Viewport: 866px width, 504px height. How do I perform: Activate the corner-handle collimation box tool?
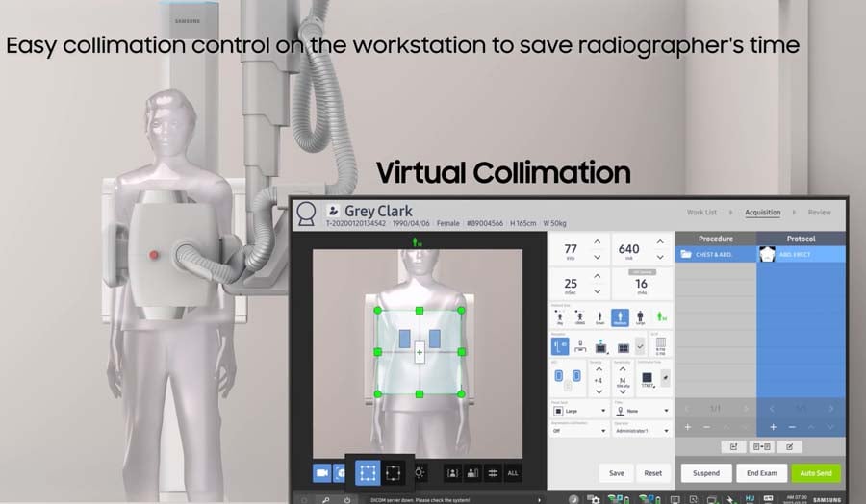point(368,473)
